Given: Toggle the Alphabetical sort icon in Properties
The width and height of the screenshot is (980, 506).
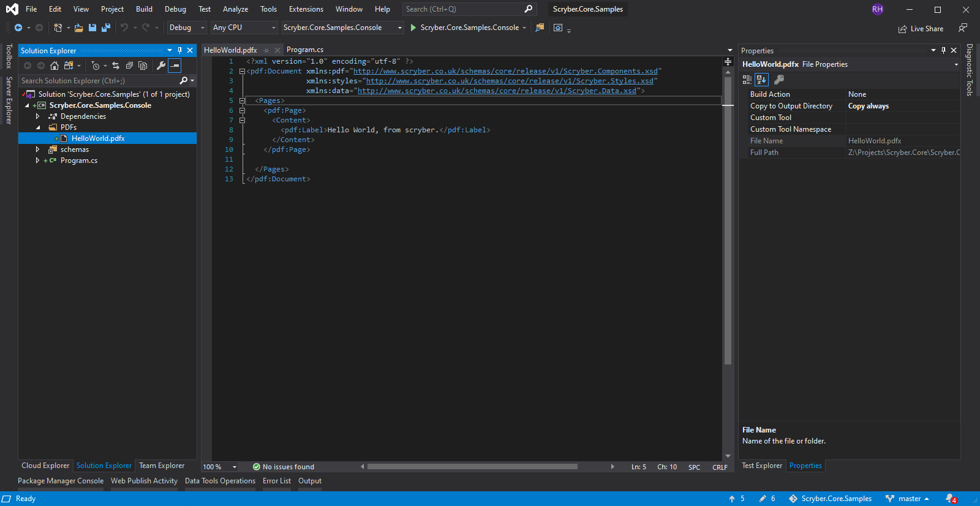Looking at the screenshot, I should coord(761,80).
